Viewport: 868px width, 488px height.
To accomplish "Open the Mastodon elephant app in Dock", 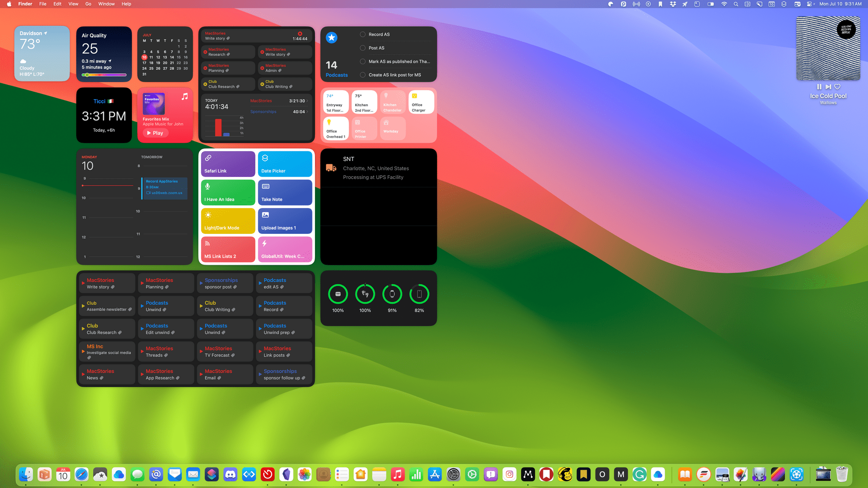I will 759,474.
